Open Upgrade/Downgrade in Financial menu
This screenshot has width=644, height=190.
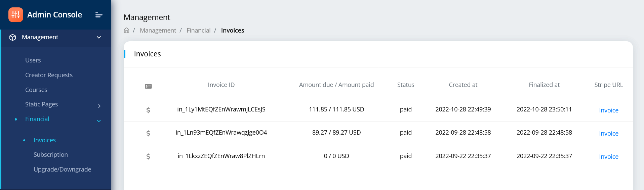[x=62, y=170]
